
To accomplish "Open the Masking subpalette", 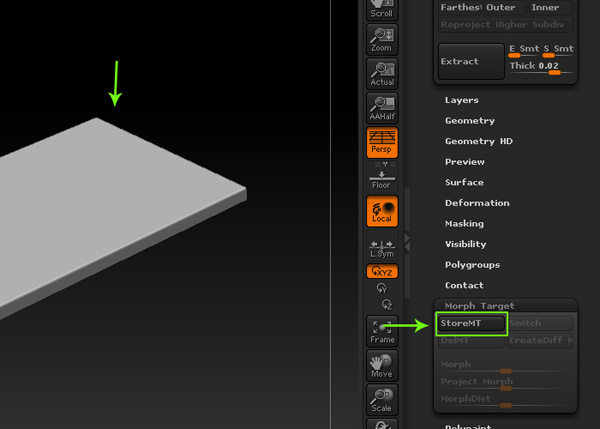I will [464, 224].
